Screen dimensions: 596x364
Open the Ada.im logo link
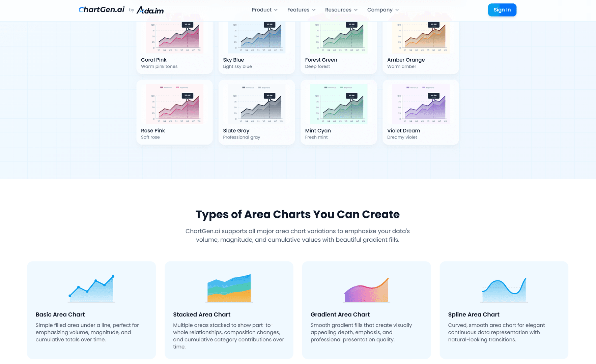tap(150, 10)
